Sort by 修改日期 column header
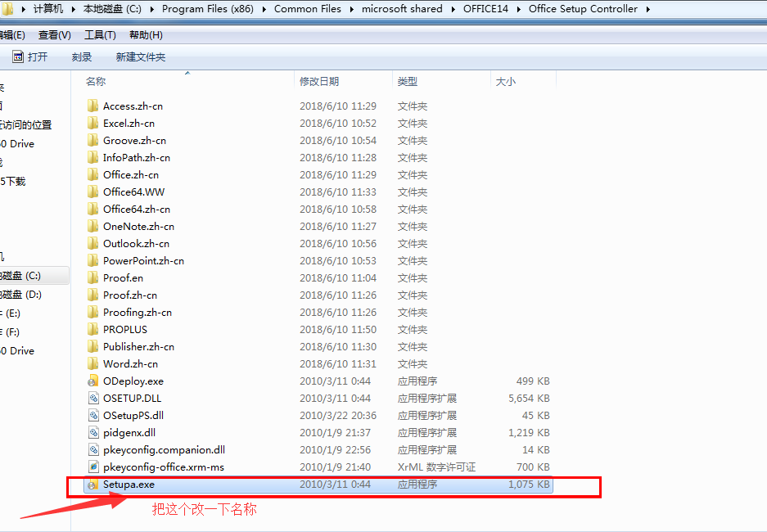 click(x=319, y=81)
